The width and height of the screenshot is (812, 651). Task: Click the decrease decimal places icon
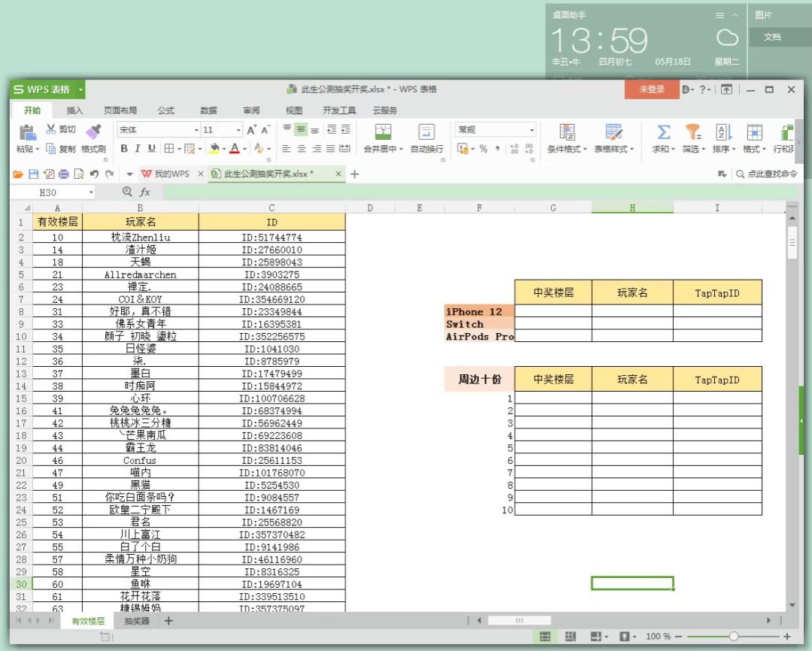pyautogui.click(x=529, y=149)
